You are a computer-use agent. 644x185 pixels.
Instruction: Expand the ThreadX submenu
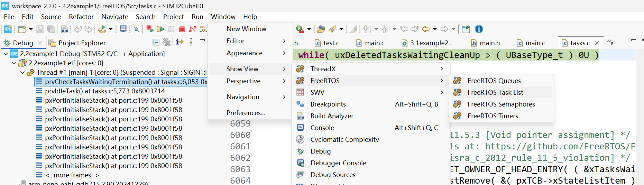click(370, 69)
